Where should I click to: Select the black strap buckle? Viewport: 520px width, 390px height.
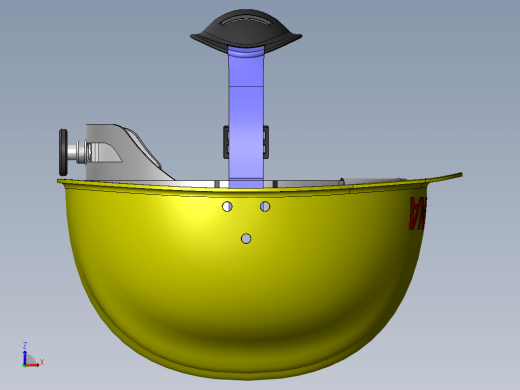(246, 142)
